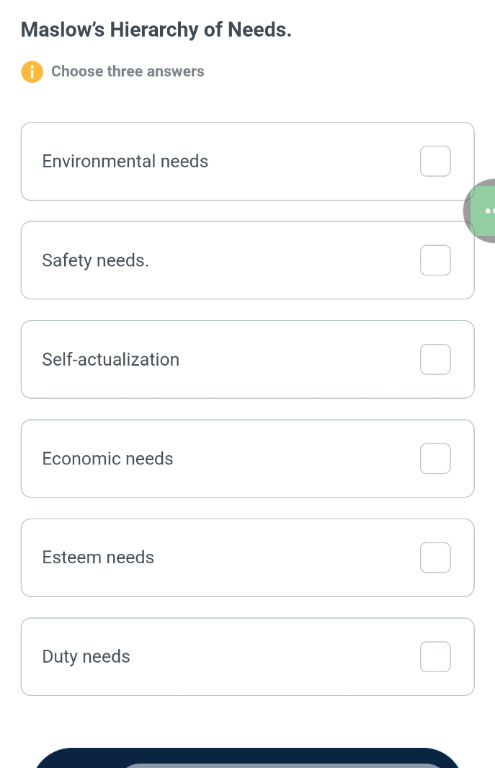Toggle the Esteem needs checkbox
Screen dimensions: 495x768
click(435, 557)
